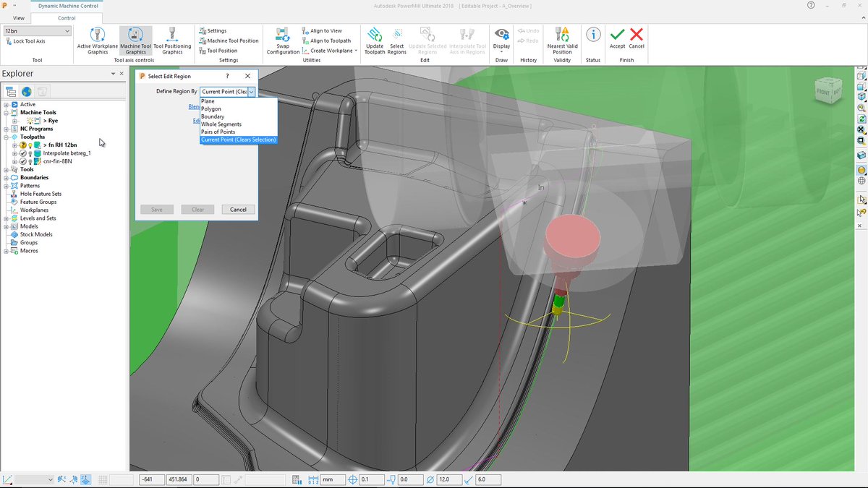
Task: Click help question mark in dialog
Action: [x=229, y=76]
